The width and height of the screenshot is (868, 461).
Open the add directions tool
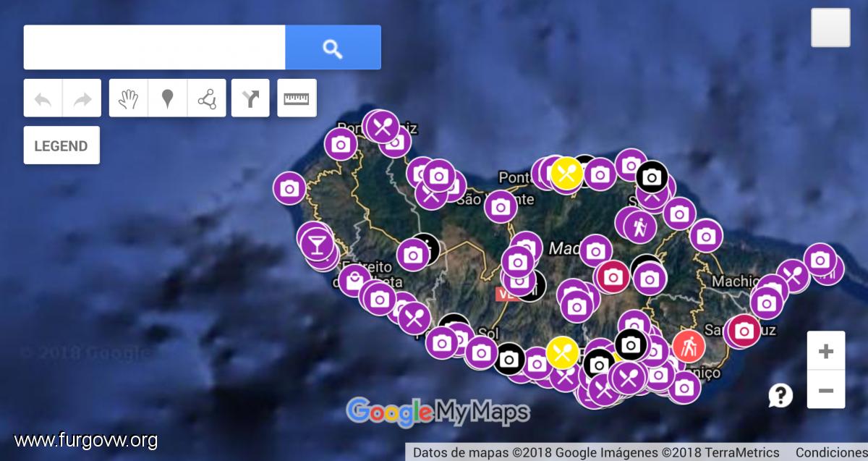coord(250,98)
